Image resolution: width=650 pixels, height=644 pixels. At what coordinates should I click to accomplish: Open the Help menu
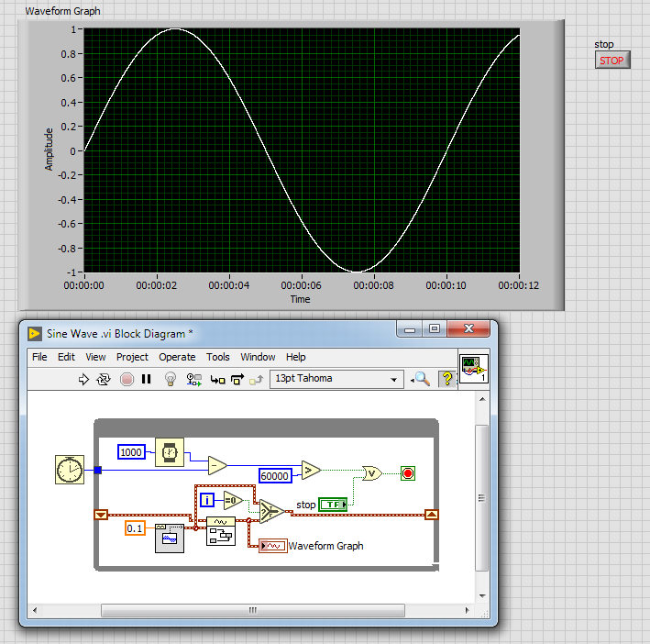point(295,357)
